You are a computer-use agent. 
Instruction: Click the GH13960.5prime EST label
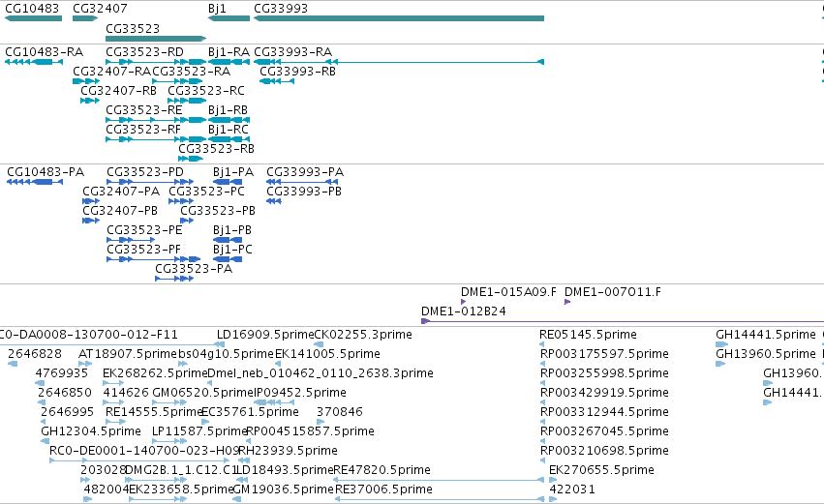(x=766, y=354)
